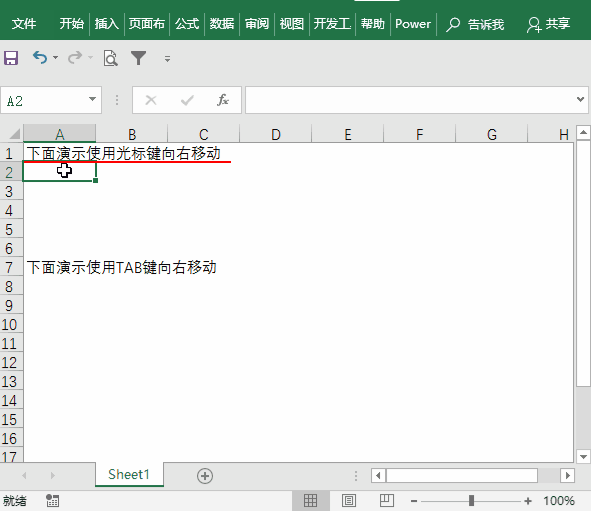
Task: Click the Name Box showing A2
Action: [44, 100]
